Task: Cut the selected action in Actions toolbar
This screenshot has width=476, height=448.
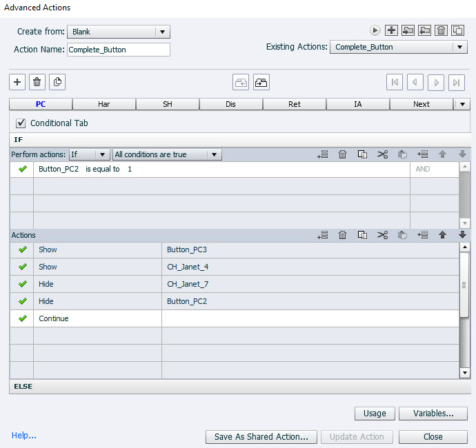Action: tap(383, 235)
